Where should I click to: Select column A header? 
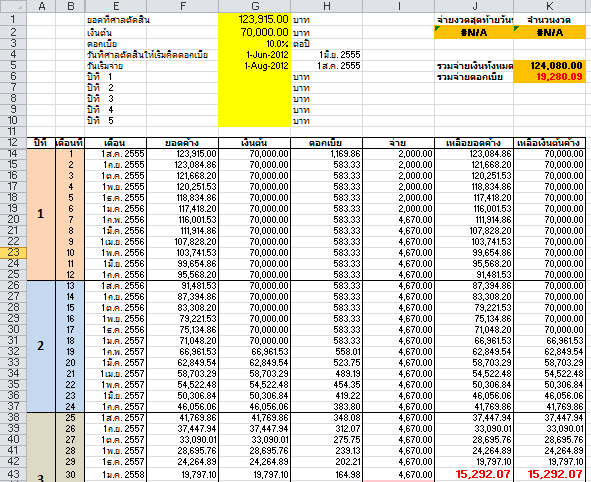pos(41,6)
